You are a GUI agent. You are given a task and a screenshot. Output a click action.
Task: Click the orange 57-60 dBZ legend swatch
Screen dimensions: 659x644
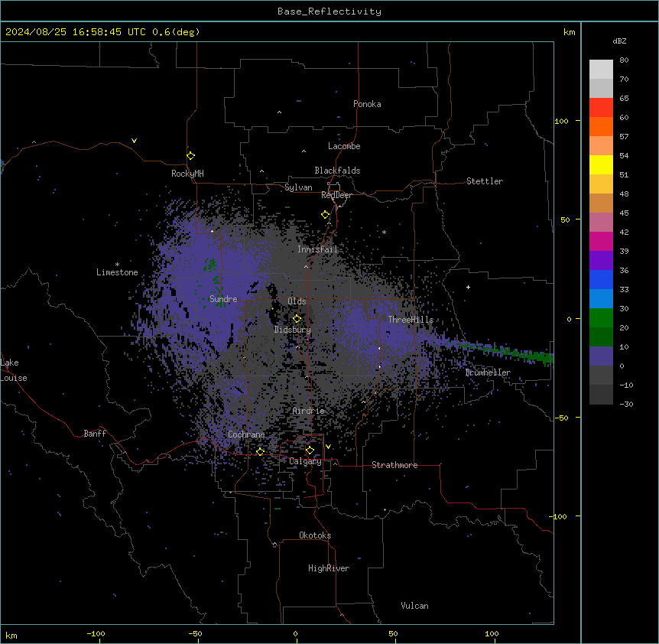(601, 127)
